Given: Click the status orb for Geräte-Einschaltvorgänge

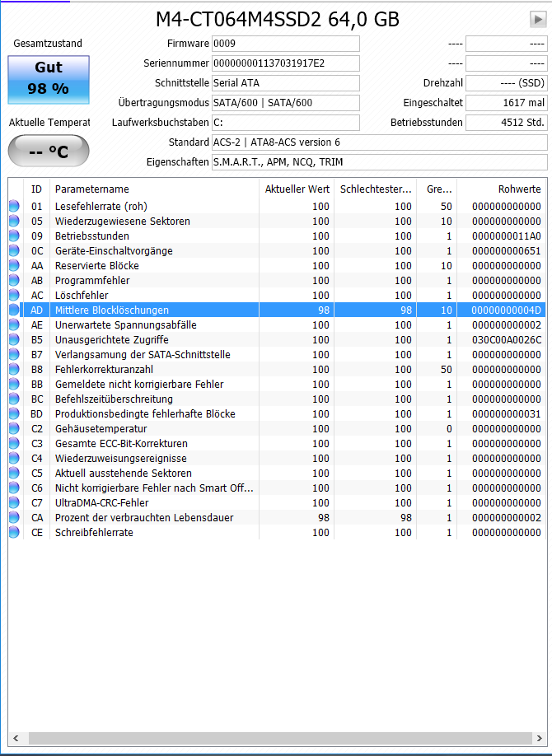Looking at the screenshot, I should (14, 250).
